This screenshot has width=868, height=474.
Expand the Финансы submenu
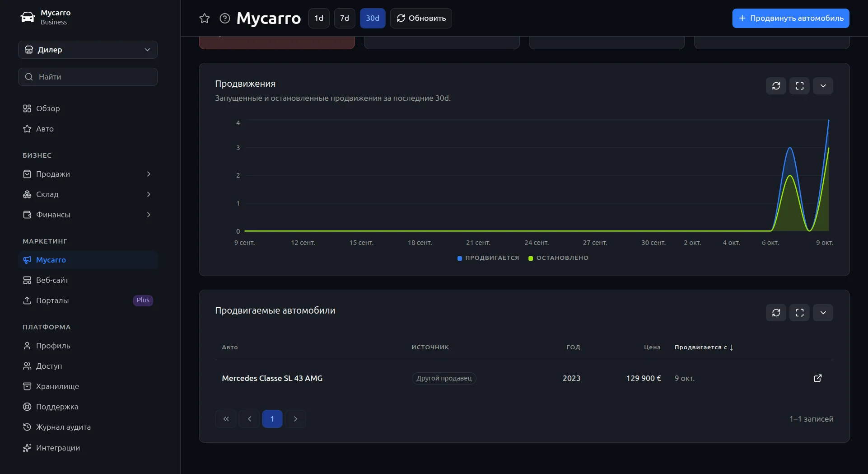88,215
